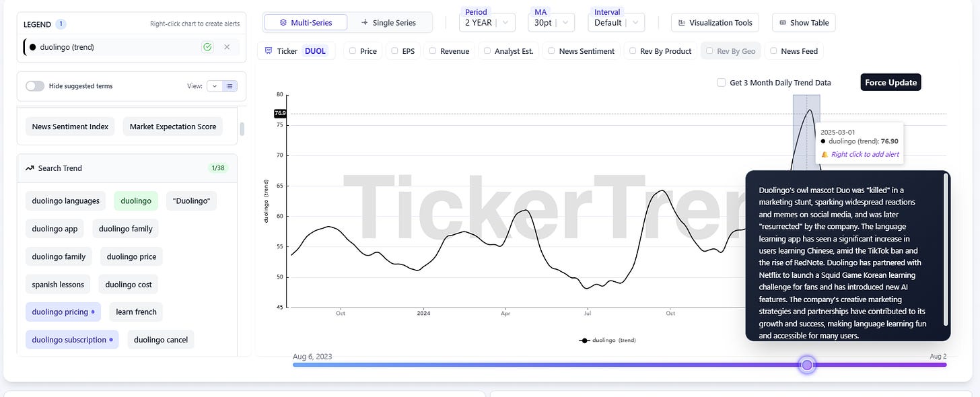Select the duolingo app term
Screen dimensions: 980x397
coord(55,229)
